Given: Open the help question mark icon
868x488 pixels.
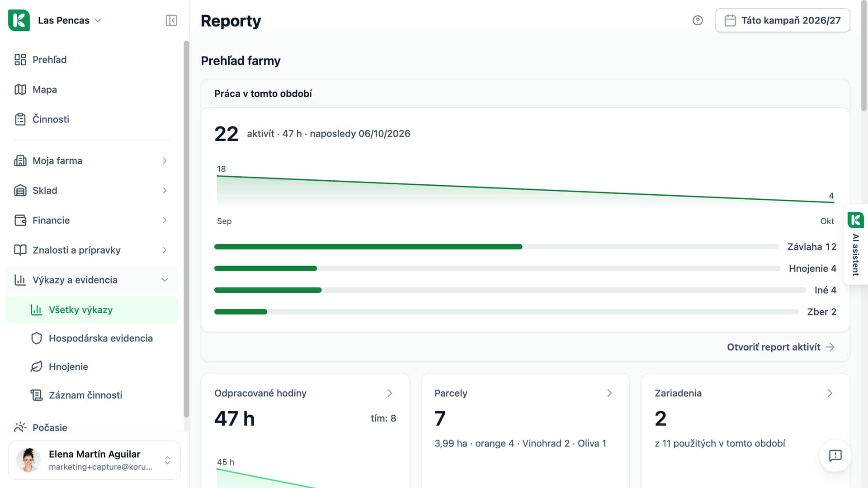Looking at the screenshot, I should point(698,20).
